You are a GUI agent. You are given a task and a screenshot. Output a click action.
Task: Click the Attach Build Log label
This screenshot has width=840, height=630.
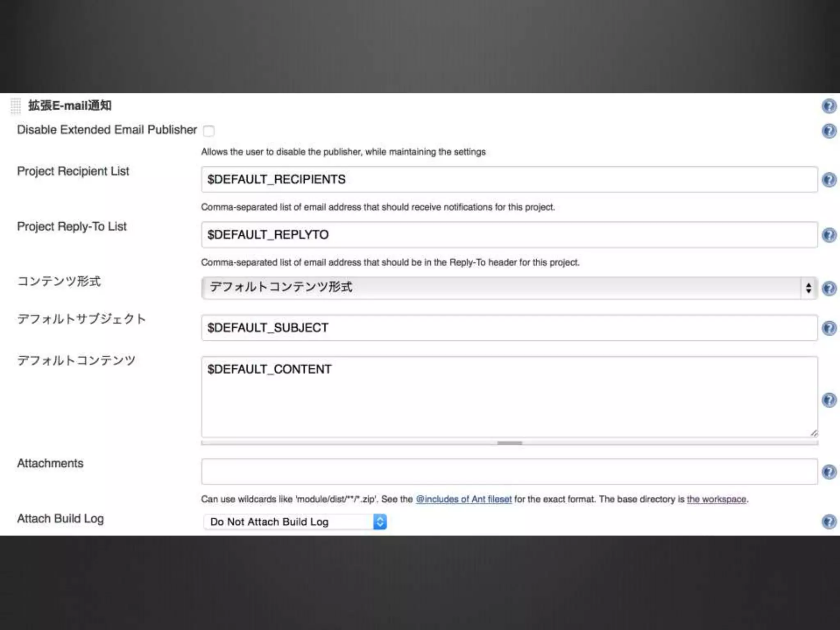(60, 519)
